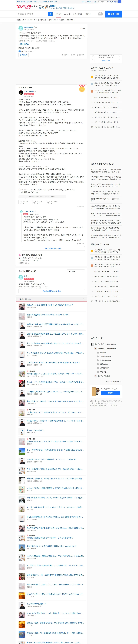Click the ヘルプ link at top
138x644 pixels.
click(x=94, y=2)
